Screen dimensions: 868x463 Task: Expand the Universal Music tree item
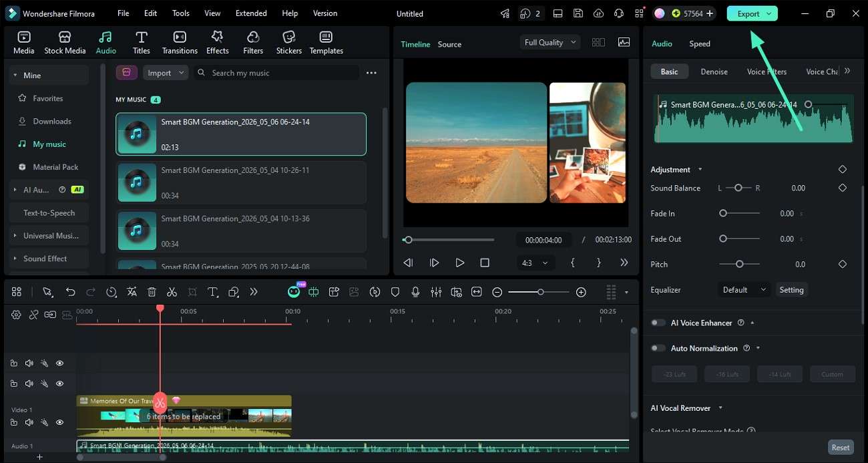coord(15,236)
